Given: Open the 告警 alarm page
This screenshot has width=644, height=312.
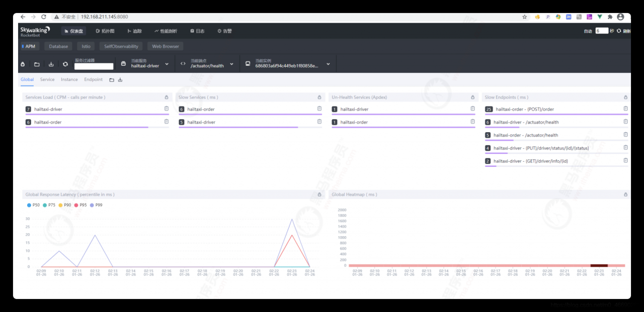Looking at the screenshot, I should tap(224, 31).
